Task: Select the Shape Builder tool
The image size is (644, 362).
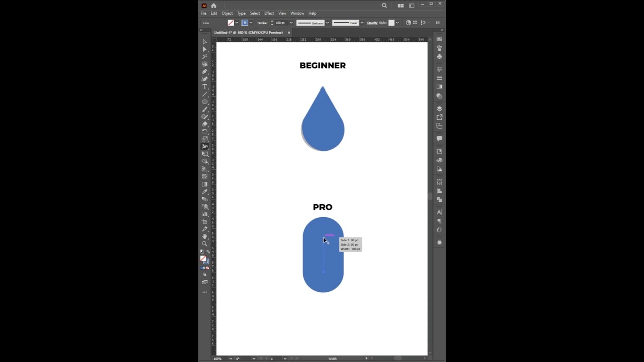Action: [205, 161]
